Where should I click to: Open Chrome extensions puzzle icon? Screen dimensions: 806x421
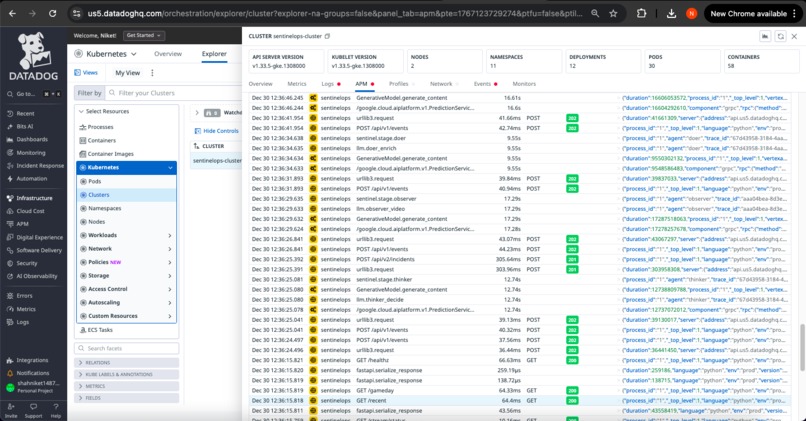point(642,14)
